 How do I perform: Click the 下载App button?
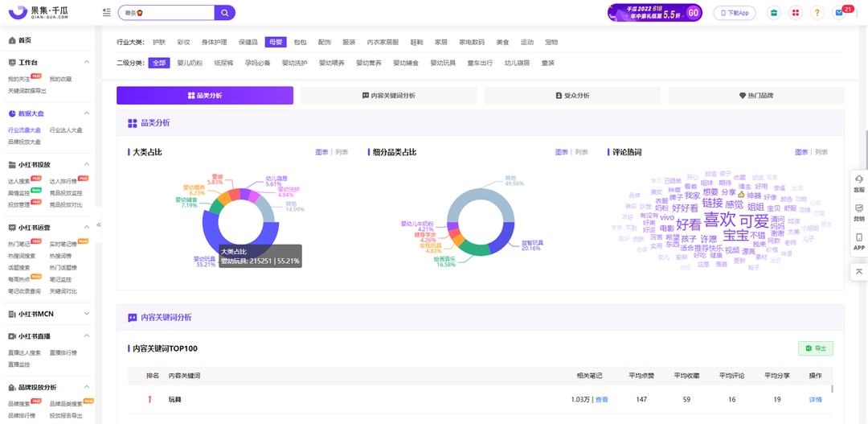[735, 13]
